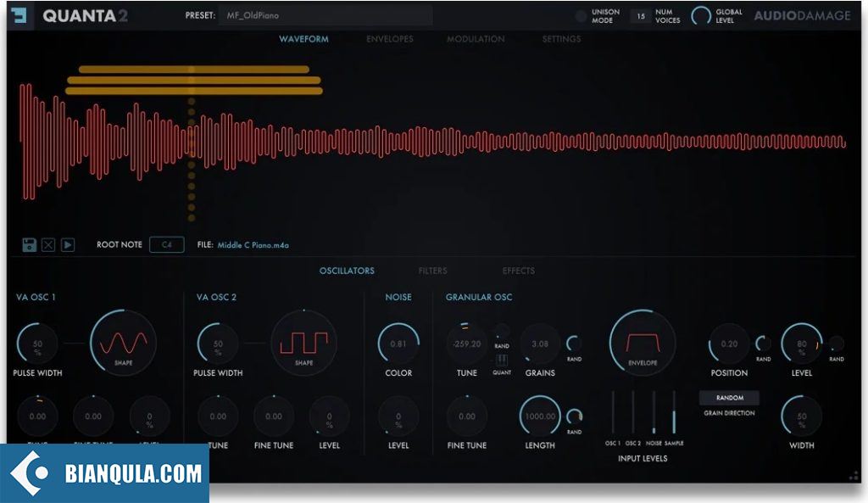Click the Quanta logo icon
The image size is (868, 503).
(19, 15)
